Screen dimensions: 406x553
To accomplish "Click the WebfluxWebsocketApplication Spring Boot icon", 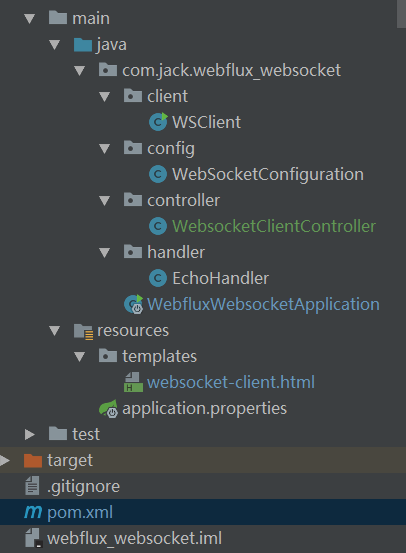I will pyautogui.click(x=133, y=304).
